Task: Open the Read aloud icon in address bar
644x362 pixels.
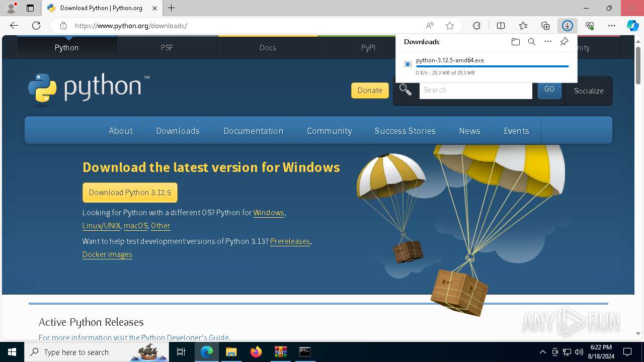Action: [x=430, y=26]
